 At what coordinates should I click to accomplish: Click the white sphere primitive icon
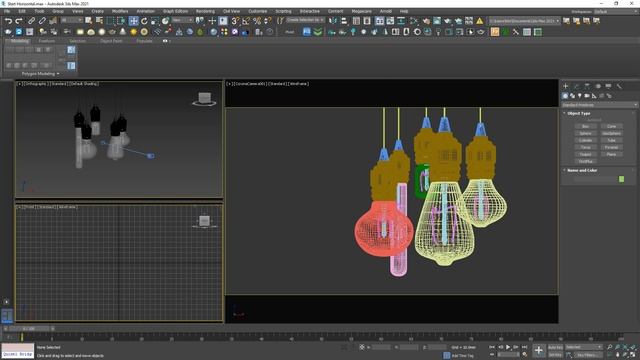tap(102, 31)
